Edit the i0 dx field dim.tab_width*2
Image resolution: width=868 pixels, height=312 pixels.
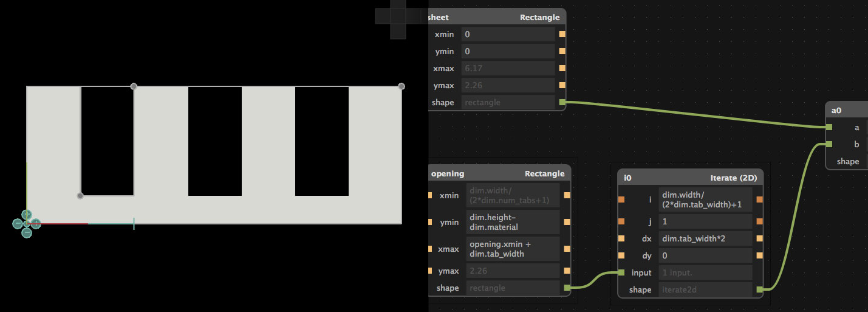click(705, 238)
